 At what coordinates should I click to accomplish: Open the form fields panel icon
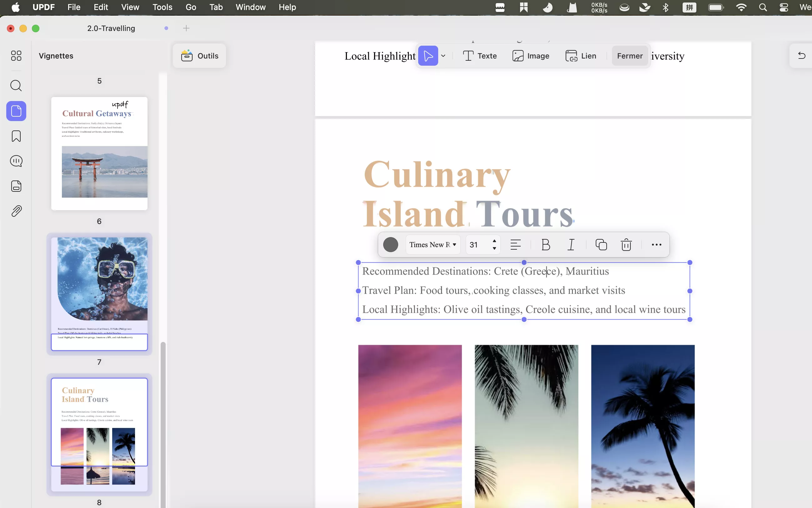[x=16, y=186]
